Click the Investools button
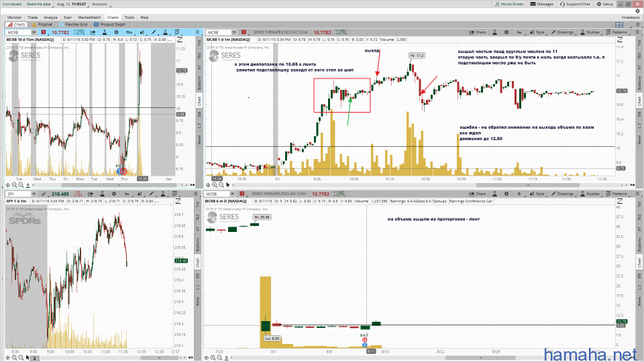The width and height of the screenshot is (644, 362). coord(631,17)
